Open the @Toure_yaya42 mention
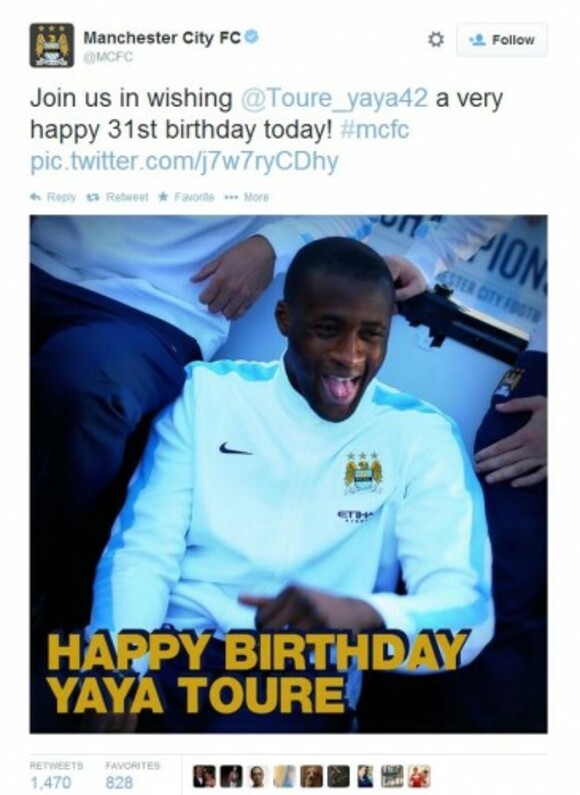 pos(334,98)
